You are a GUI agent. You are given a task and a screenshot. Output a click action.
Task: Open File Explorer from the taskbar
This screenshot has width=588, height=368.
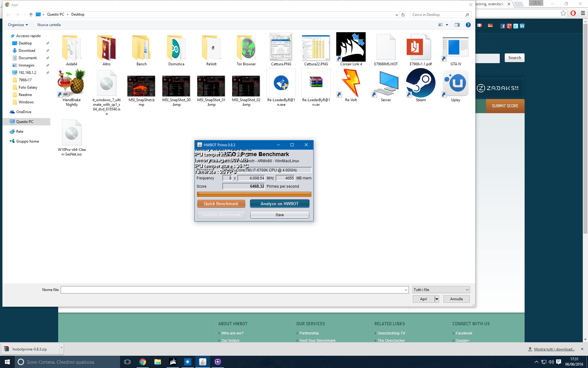[157, 362]
